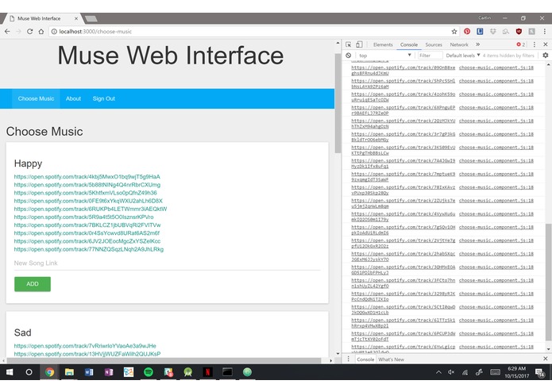Click the muted volume tray icon
Viewport: 552px width, 392px height.
[x=451, y=372]
